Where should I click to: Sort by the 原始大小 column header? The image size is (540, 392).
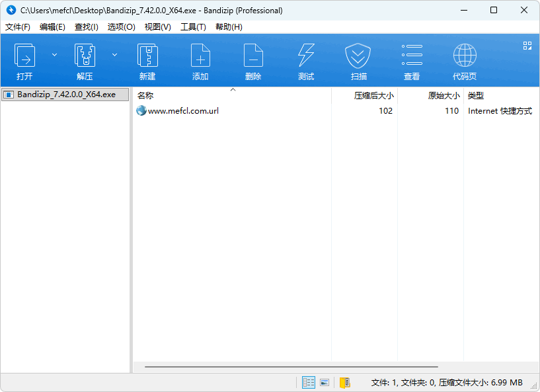pyautogui.click(x=430, y=95)
